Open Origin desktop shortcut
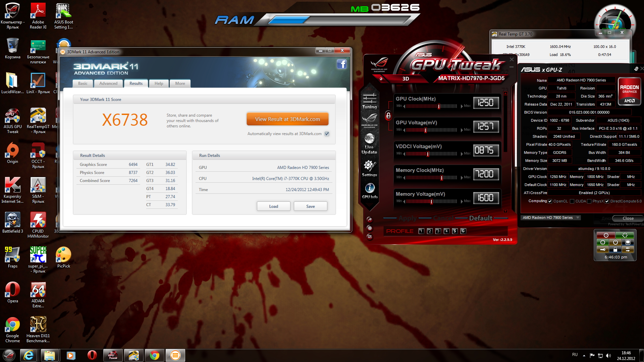This screenshot has width=644, height=362. click(13, 153)
